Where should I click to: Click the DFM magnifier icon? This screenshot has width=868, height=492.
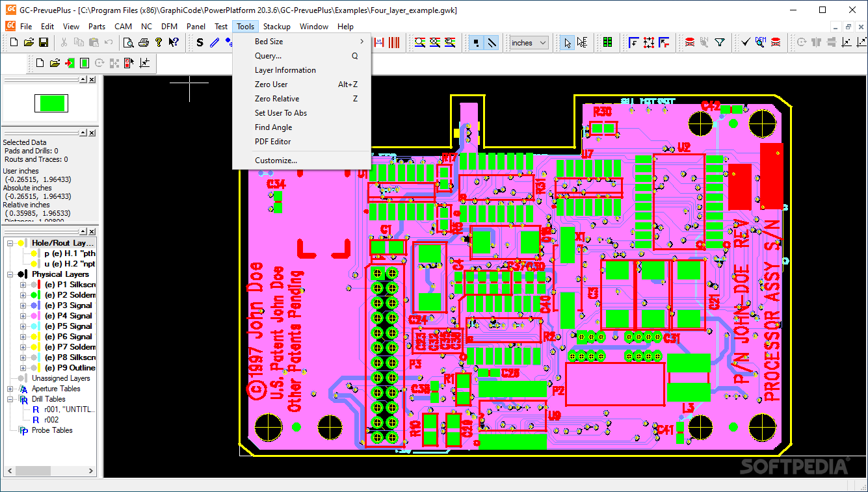click(x=760, y=42)
